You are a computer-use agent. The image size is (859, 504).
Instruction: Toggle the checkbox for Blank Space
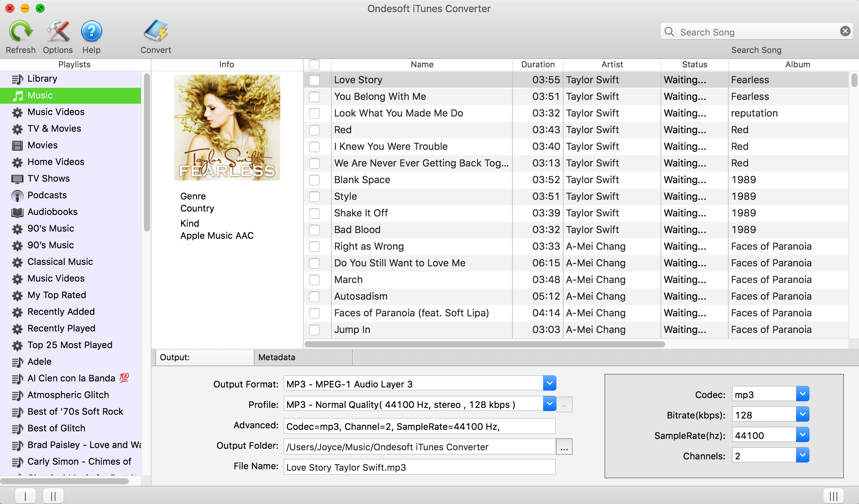[x=314, y=179]
